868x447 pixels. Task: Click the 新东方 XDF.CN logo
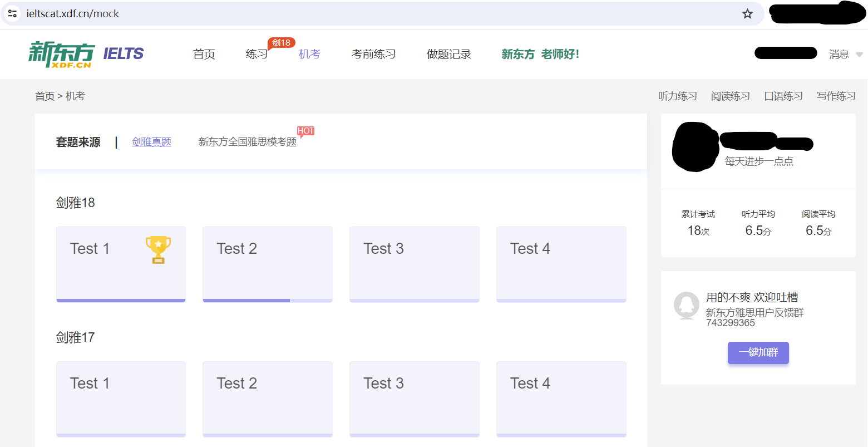[x=61, y=55]
